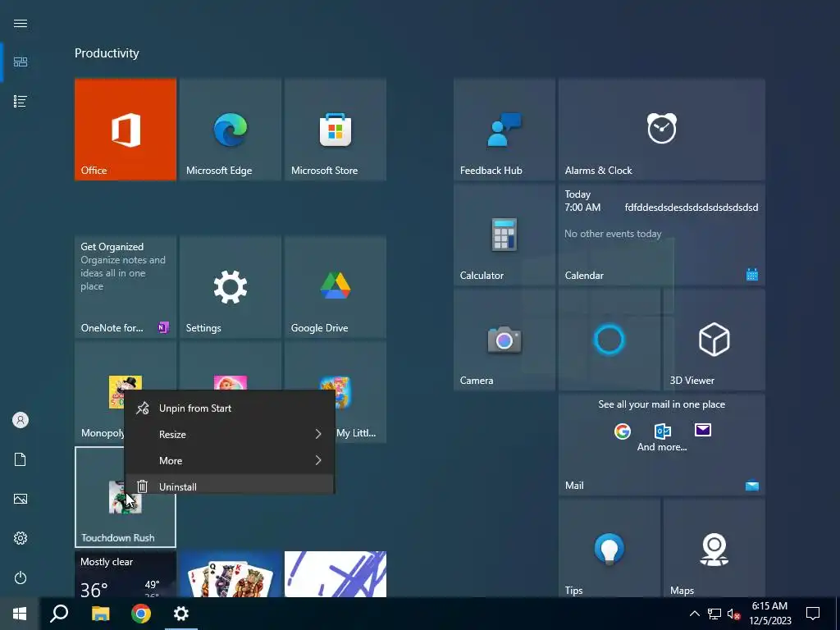Open the Camera tile

[504, 339]
